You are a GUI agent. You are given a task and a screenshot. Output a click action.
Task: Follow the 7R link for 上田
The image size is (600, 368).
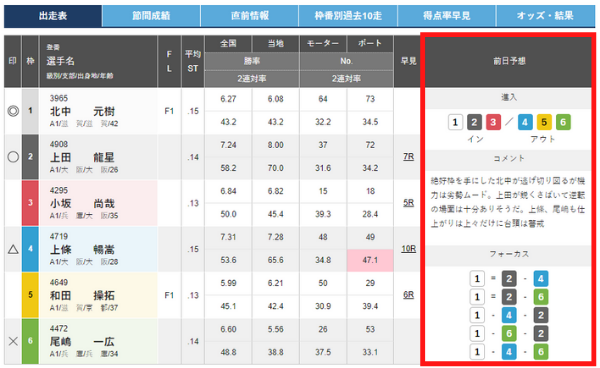coord(408,157)
